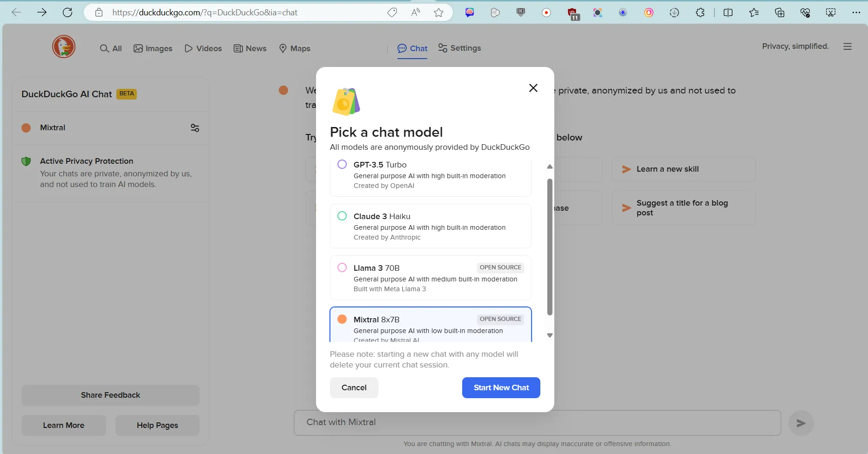The image size is (868, 454).
Task: Click the Learn a new skill prompt
Action: (x=684, y=169)
